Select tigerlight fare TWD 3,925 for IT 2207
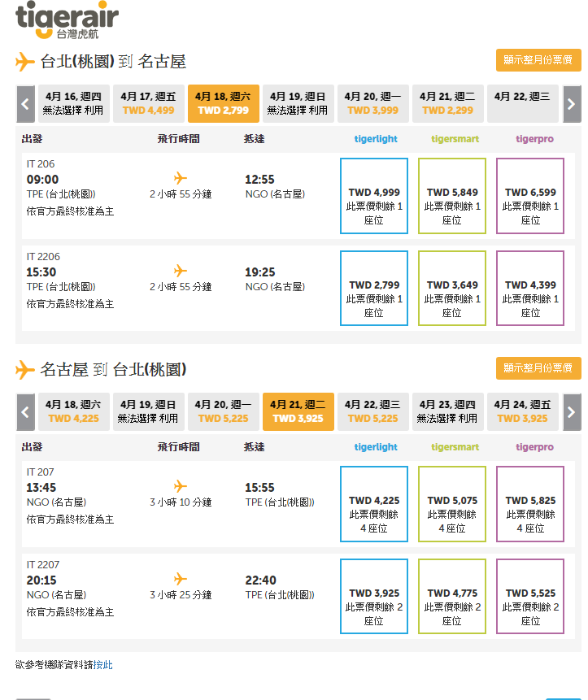 373,597
